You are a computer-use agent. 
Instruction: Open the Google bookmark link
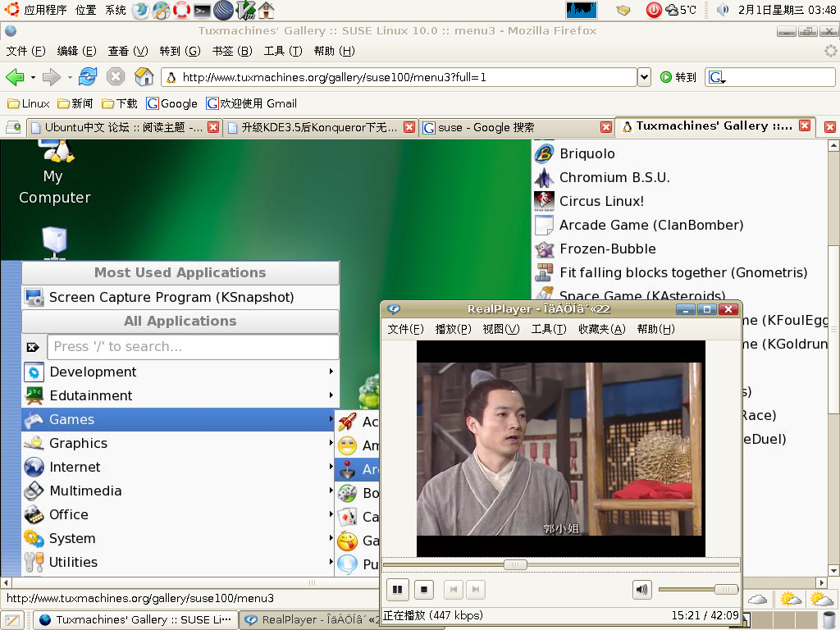(171, 103)
